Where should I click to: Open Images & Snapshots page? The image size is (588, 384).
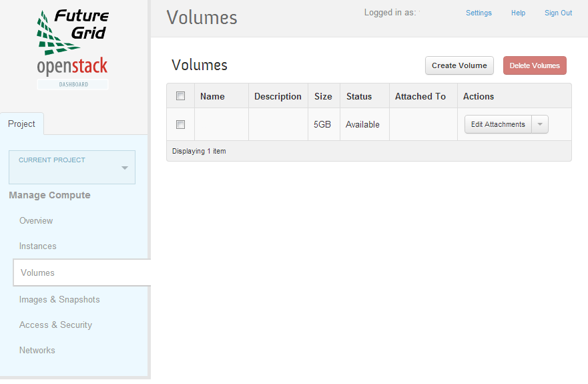point(59,300)
